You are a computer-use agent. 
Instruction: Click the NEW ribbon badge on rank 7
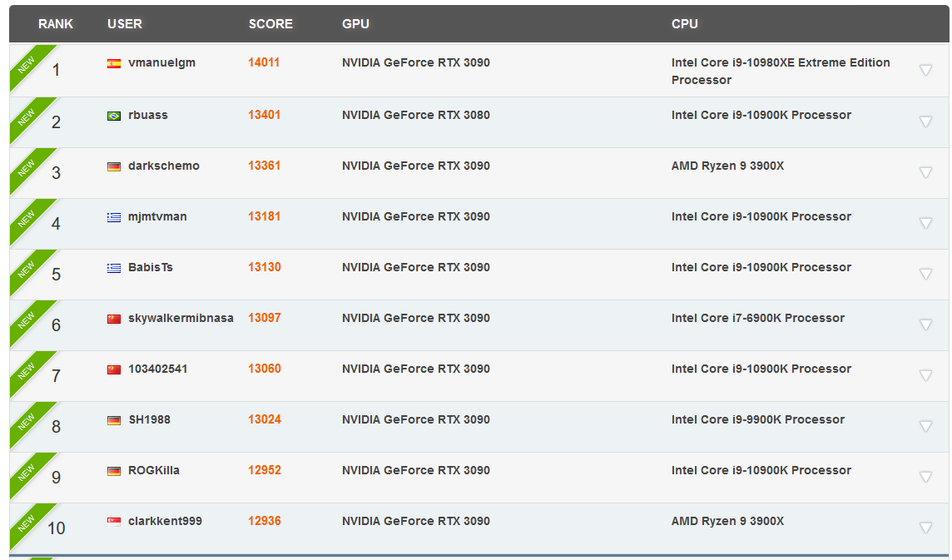point(27,370)
